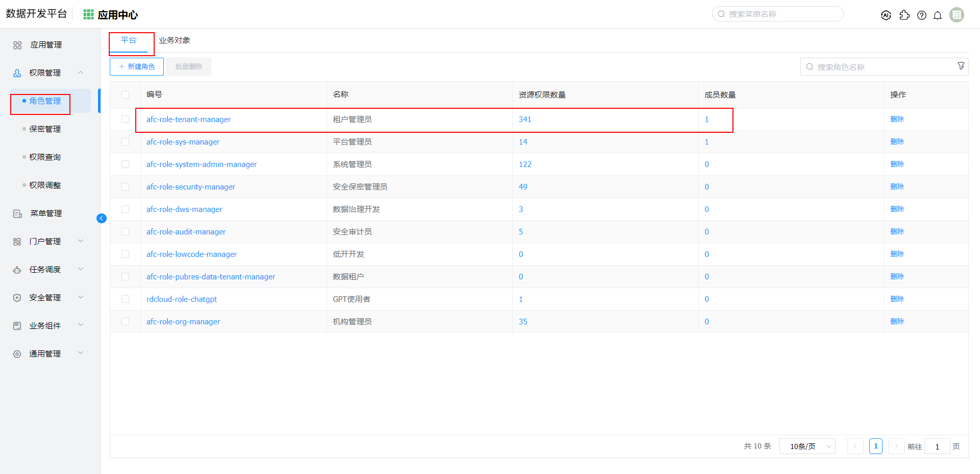The image size is (980, 474).
Task: Open the afc-role-security-manager role link
Action: coord(191,187)
